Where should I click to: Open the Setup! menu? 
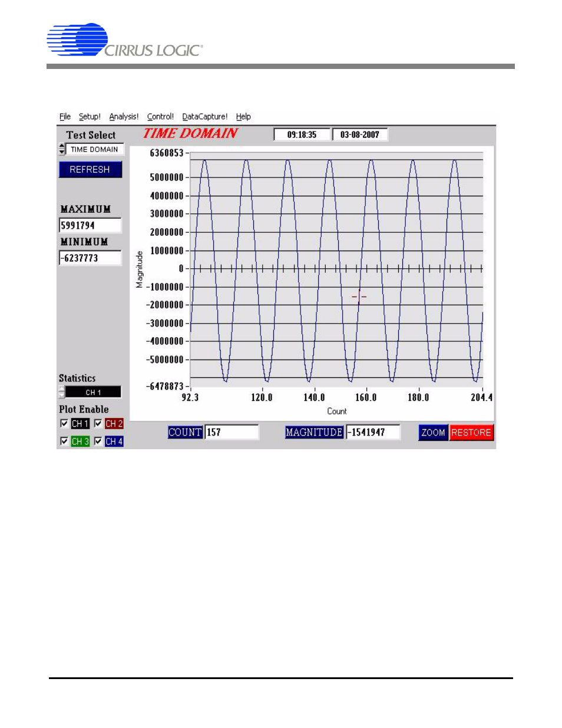[x=90, y=117]
